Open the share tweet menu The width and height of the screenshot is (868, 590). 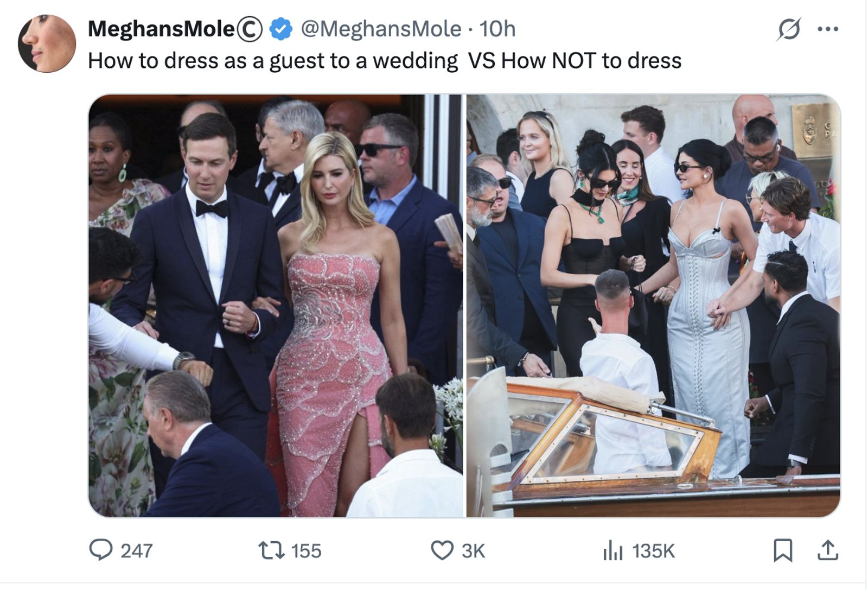click(x=828, y=550)
